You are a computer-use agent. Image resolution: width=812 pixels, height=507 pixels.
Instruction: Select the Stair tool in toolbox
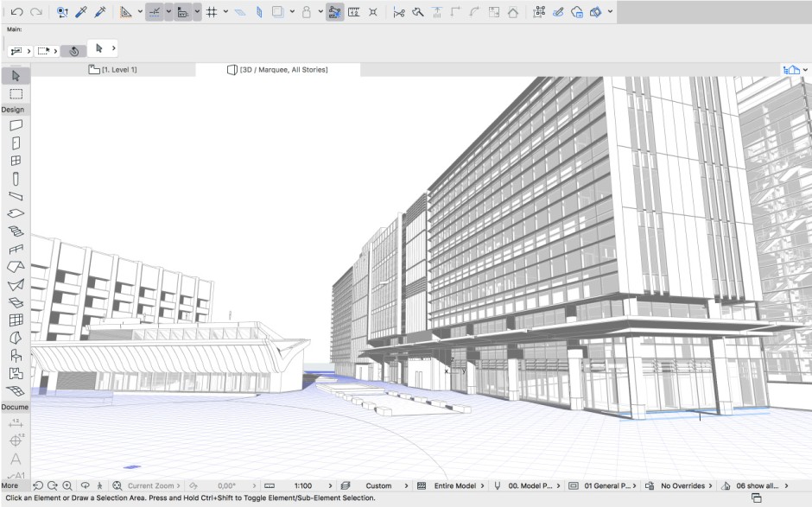tap(16, 231)
